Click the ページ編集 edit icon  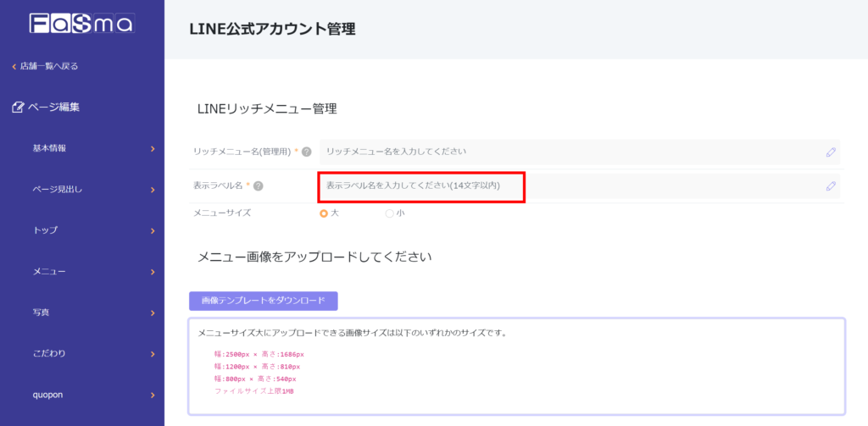(18, 107)
